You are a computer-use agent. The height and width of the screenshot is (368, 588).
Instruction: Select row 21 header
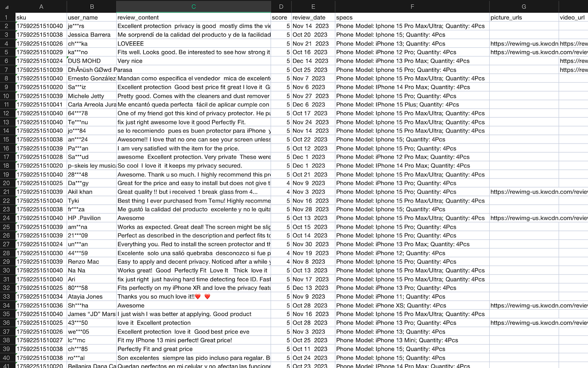coord(7,192)
